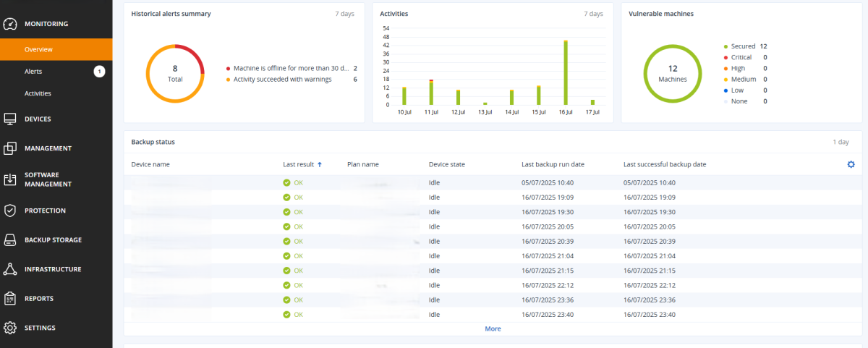This screenshot has width=868, height=348.
Task: Click red 'Machine is offline' legend dot
Action: point(229,68)
